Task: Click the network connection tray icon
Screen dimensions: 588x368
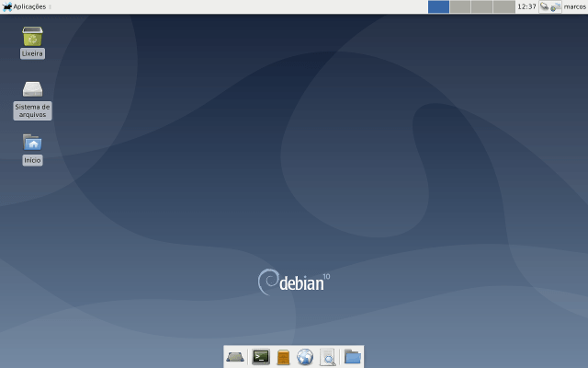Action: (x=556, y=6)
